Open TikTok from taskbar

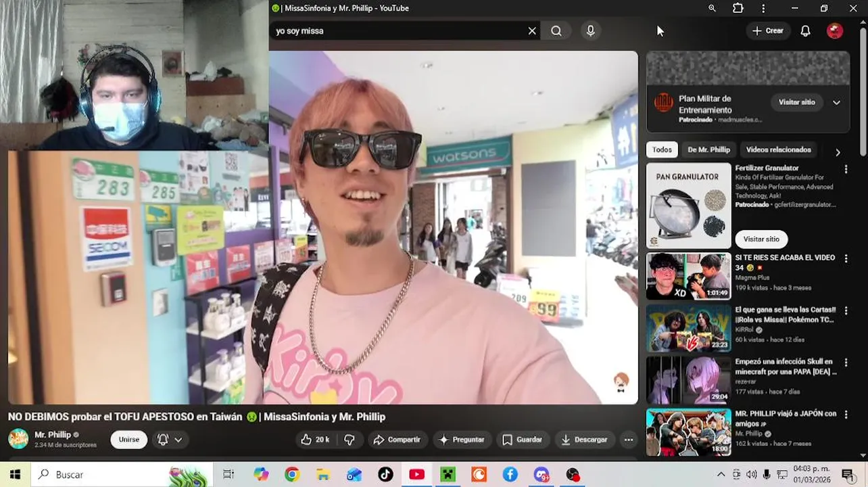[x=385, y=475]
